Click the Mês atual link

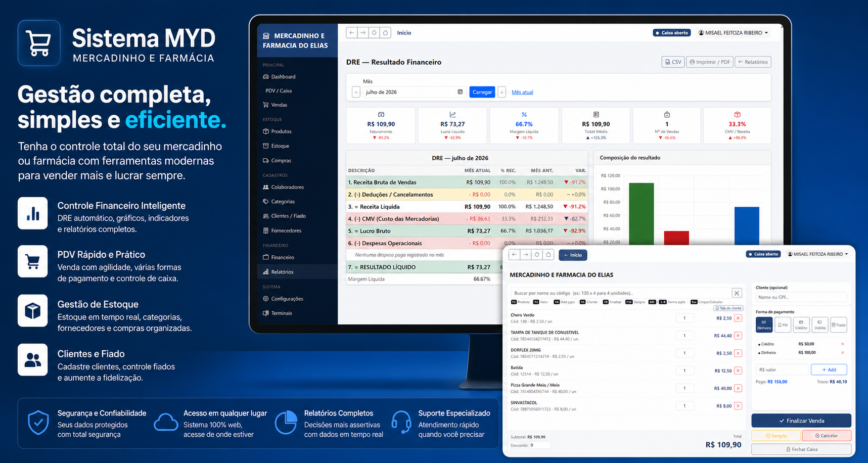(522, 92)
